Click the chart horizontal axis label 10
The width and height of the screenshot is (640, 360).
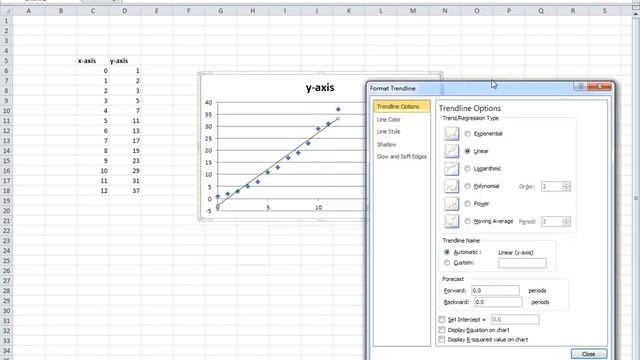[318, 208]
